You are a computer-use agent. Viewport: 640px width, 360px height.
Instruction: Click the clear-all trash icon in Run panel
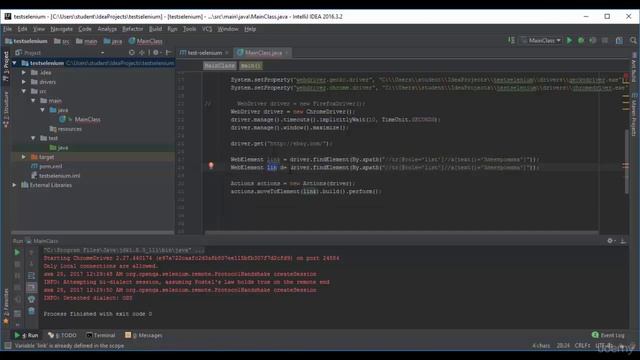click(31, 311)
